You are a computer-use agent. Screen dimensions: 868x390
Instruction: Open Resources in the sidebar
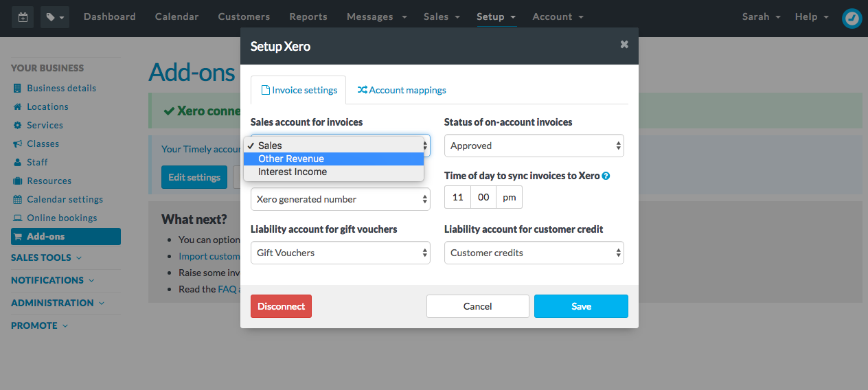point(49,181)
